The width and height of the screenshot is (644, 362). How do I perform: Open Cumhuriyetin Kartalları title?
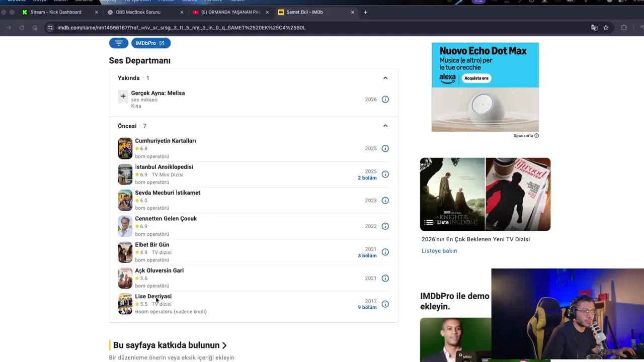tap(166, 141)
